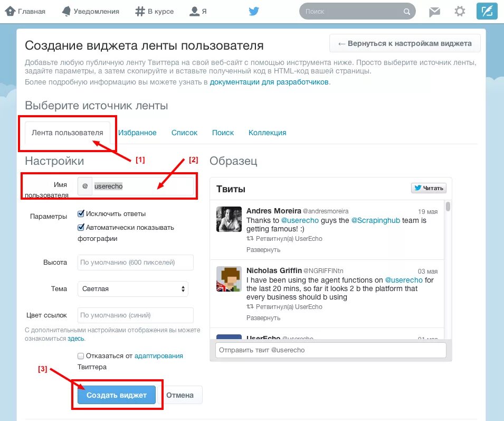This screenshot has height=421, width=504.
Task: Click the Поиск search field
Action: pos(357,12)
